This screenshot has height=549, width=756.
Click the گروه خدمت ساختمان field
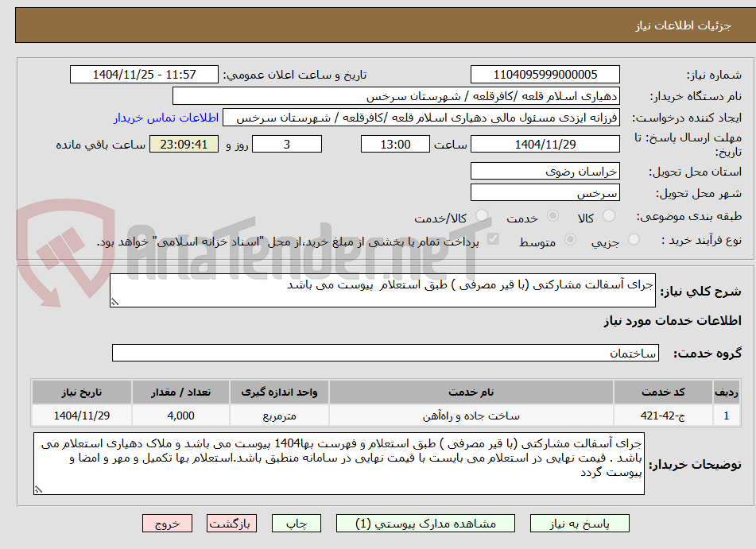tap(386, 353)
